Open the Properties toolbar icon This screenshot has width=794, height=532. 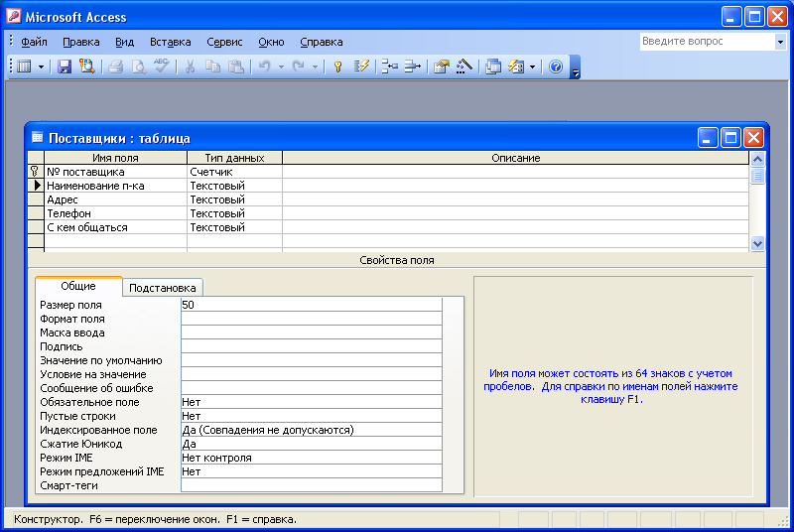pyautogui.click(x=442, y=66)
